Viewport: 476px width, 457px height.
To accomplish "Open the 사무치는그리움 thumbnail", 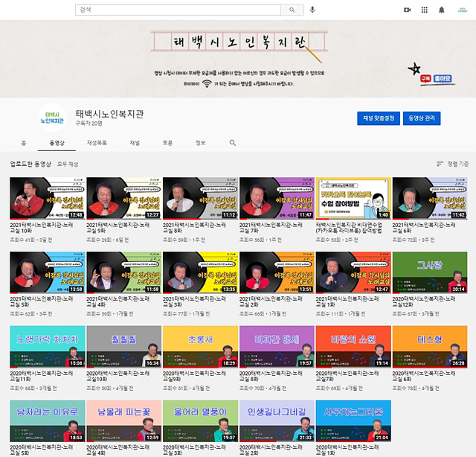I will point(353,421).
